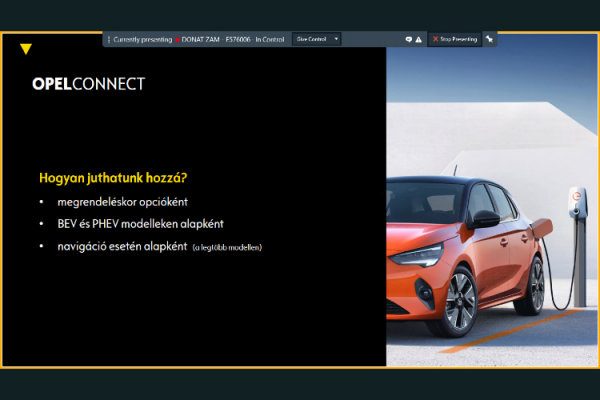Click the '(a legtöbb modellen)' note
The width and height of the screenshot is (600, 400).
click(x=227, y=247)
